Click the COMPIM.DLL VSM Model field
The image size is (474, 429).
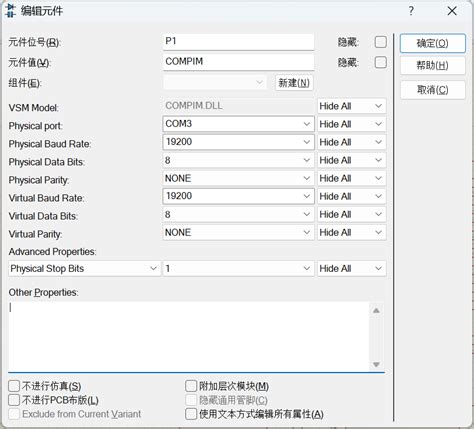(238, 106)
